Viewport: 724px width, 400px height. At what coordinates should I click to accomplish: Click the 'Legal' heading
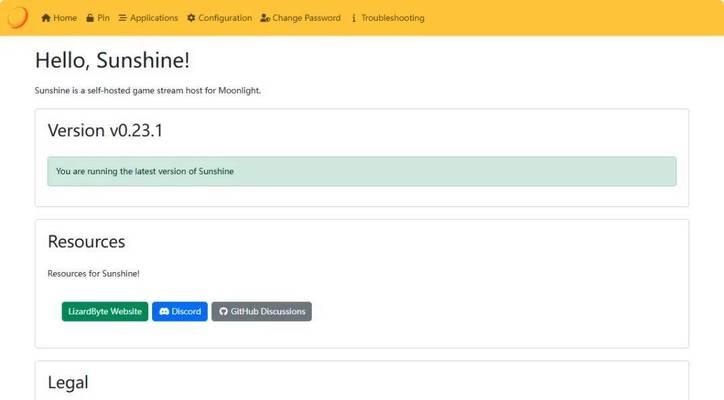coord(68,382)
